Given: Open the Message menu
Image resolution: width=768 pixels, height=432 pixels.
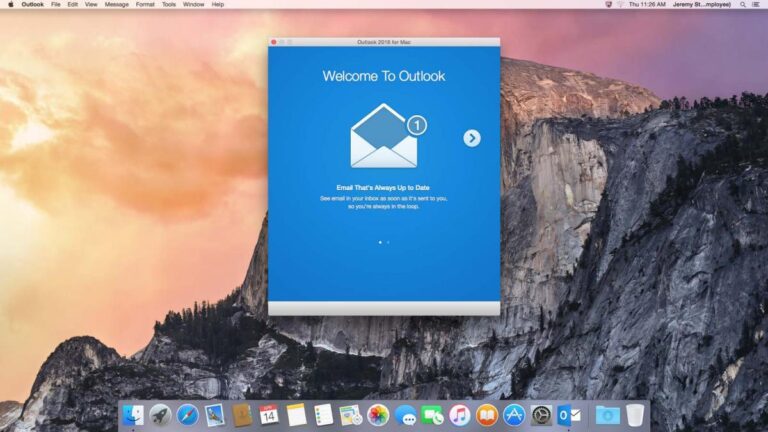Looking at the screenshot, I should coord(117,4).
